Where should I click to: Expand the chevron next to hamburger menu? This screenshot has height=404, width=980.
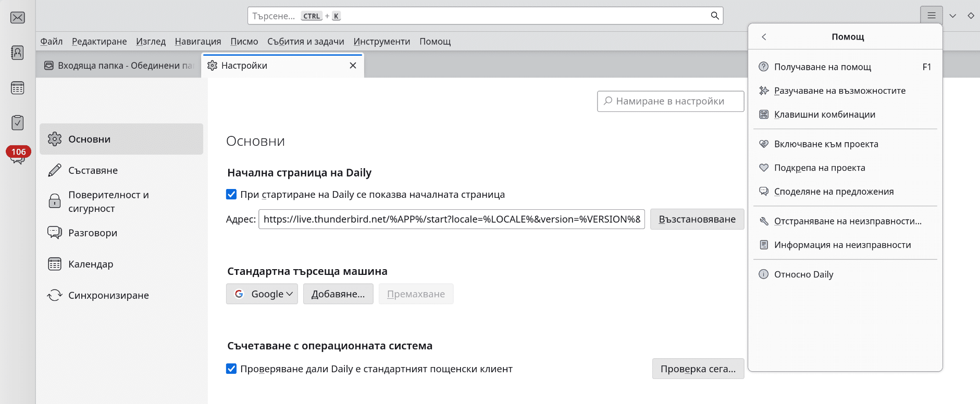[x=953, y=16]
